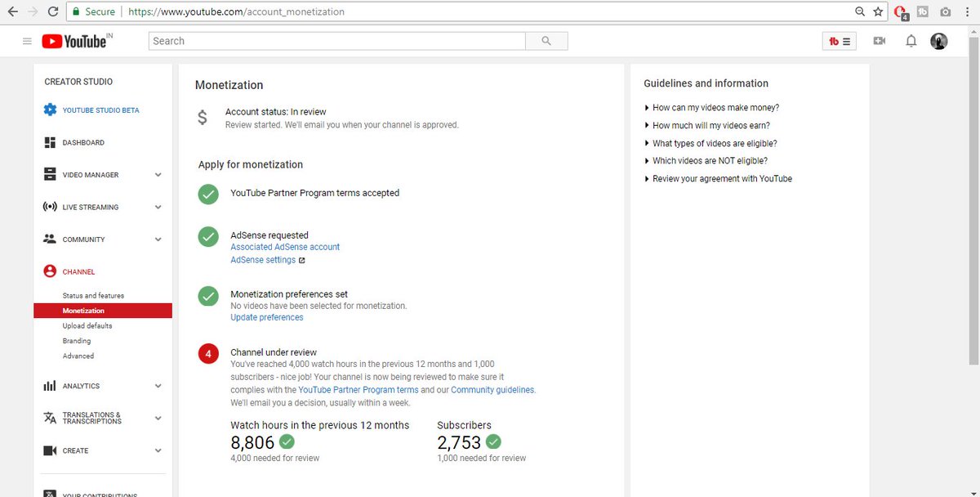Click YouTube Studio Beta gear icon
The height and width of the screenshot is (497, 980).
(50, 110)
